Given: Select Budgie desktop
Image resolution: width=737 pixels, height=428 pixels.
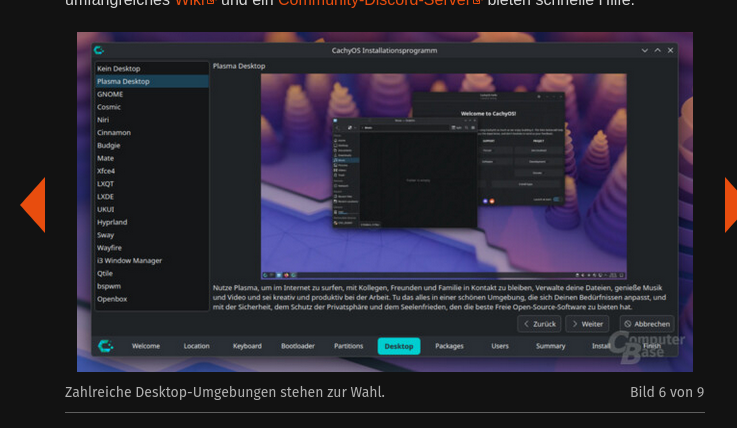Looking at the screenshot, I should pos(152,145).
